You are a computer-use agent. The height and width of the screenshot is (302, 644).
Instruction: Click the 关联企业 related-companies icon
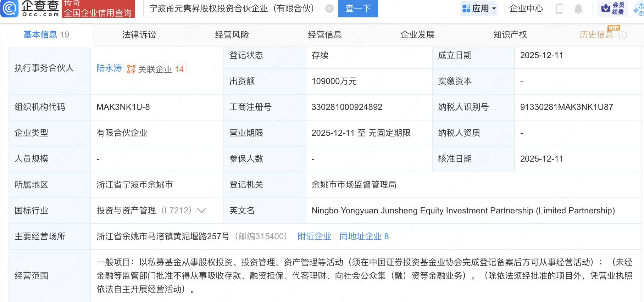click(131, 69)
